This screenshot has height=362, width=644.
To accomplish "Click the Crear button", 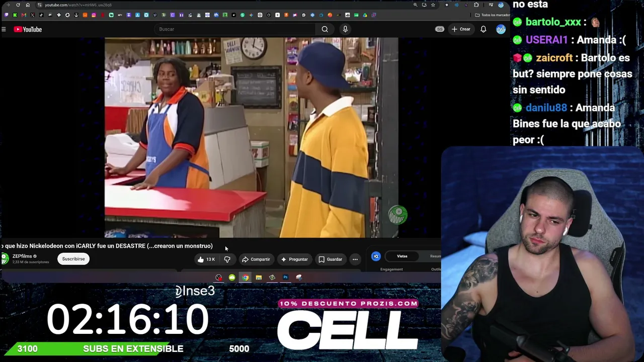I will 461,29.
